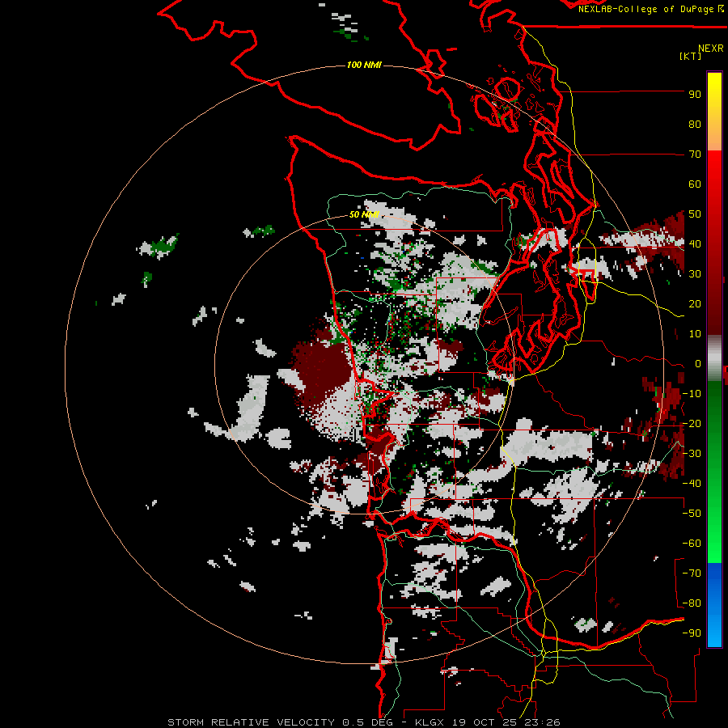Click the positive "70" scale label
The height and width of the screenshot is (728, 728).
(695, 154)
